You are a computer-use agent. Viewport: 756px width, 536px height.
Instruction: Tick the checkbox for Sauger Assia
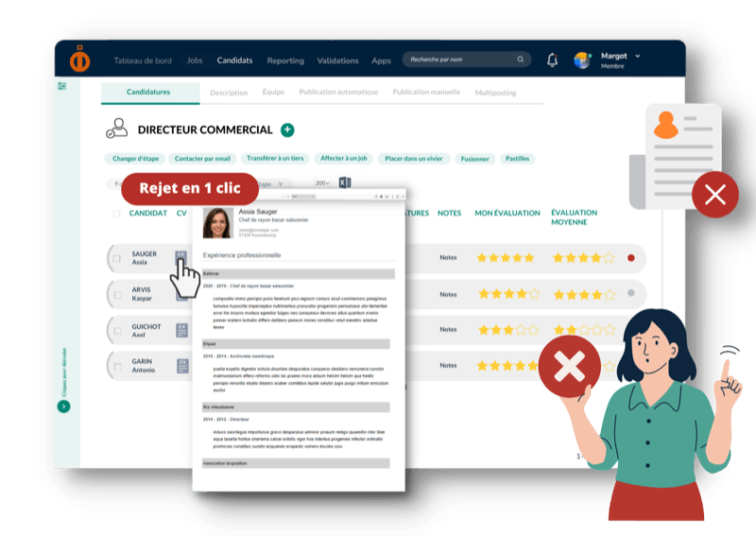116,259
